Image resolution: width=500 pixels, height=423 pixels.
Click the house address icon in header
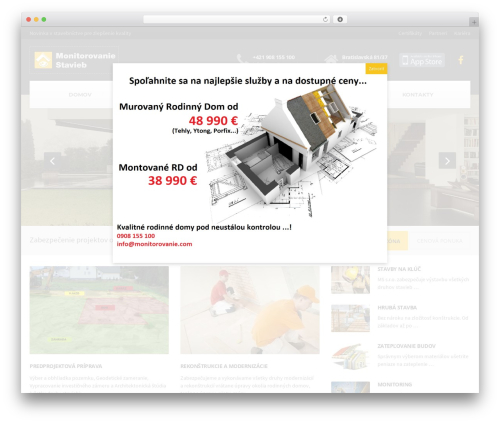331,59
